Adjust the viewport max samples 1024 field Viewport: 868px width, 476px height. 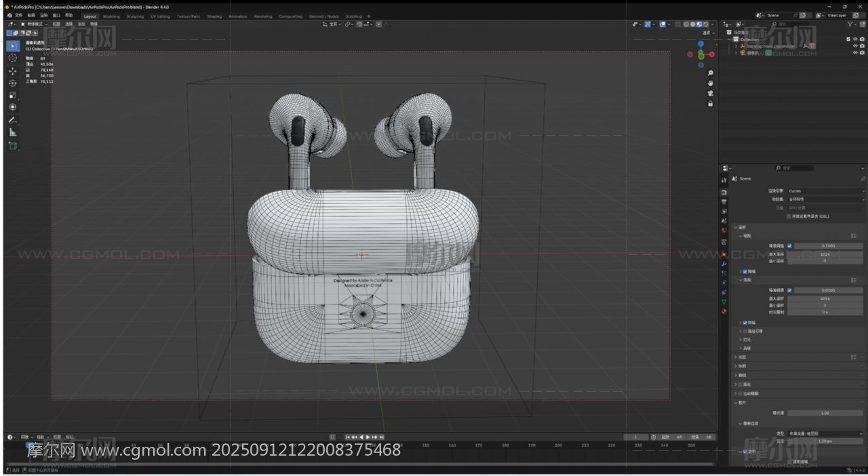coord(825,254)
